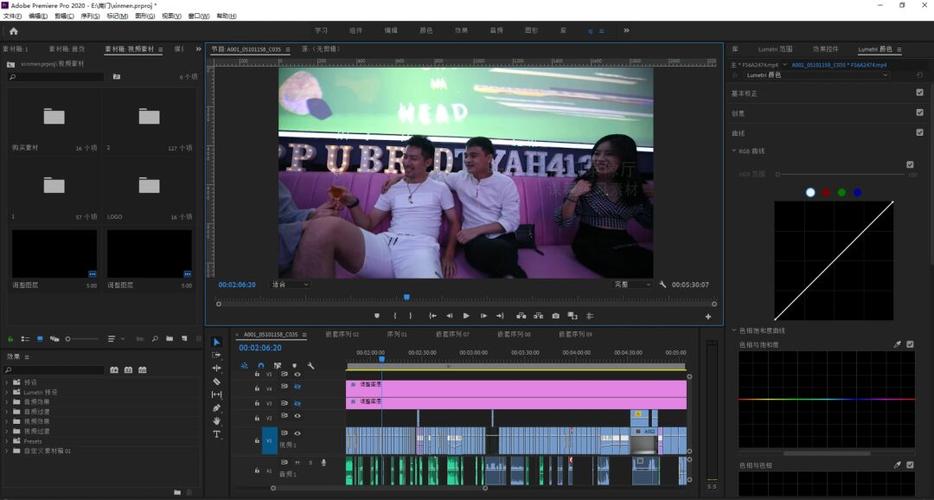
Task: Expand the Lumetri 预设 folder in effects
Action: pos(7,392)
